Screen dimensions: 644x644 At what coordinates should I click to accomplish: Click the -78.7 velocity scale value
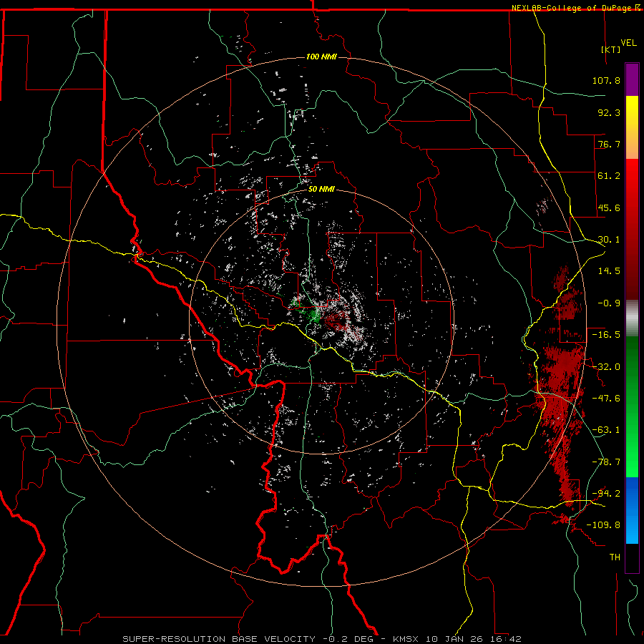tap(606, 462)
